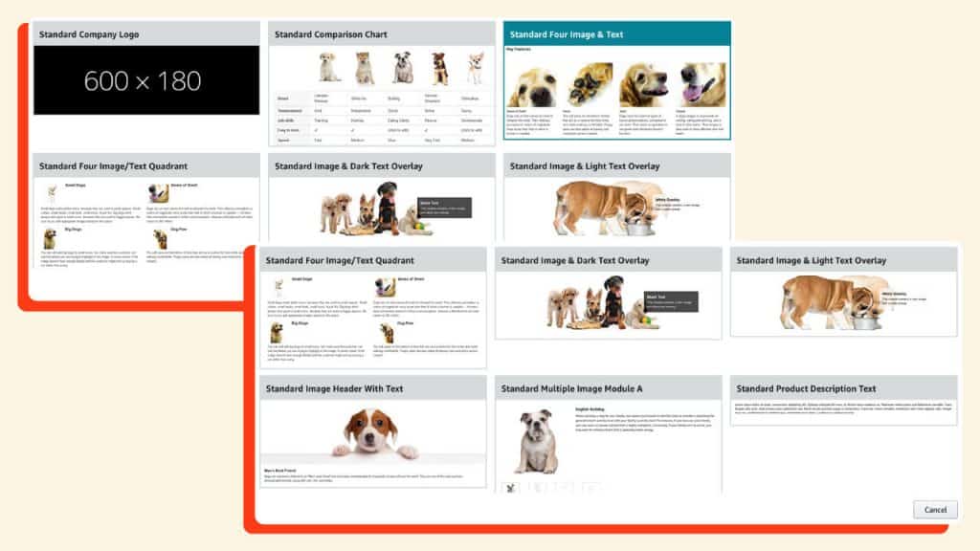Select the highlighted Standard Four Image & Text header
This screenshot has height=551, width=980.
point(567,34)
